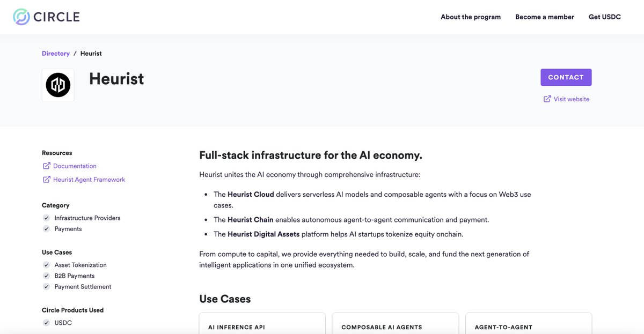644x334 pixels.
Task: Open the Composable AI Agents card
Action: coord(396,323)
